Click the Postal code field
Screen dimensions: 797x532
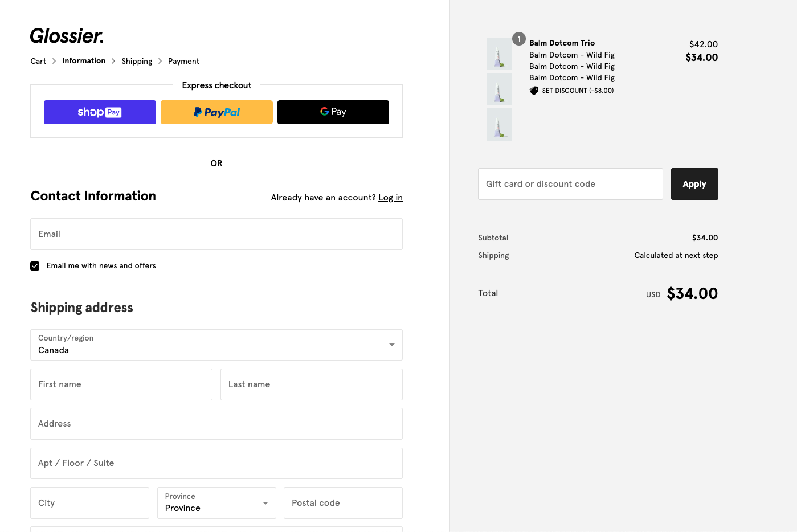coord(343,503)
